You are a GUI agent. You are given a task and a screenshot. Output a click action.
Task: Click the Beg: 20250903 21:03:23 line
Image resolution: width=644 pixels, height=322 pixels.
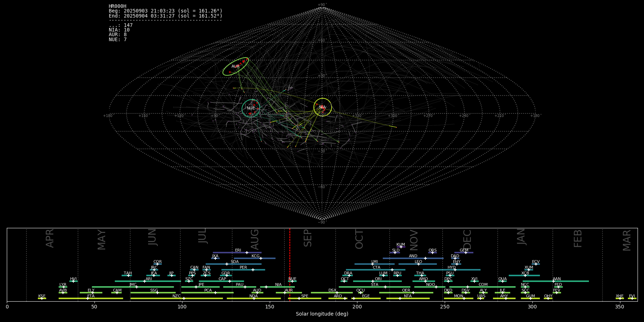click(x=166, y=11)
